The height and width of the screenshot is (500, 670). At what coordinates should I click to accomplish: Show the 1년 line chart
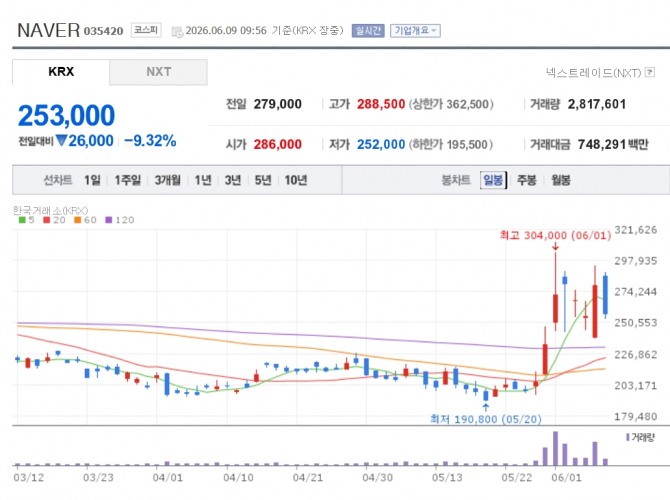point(203,180)
